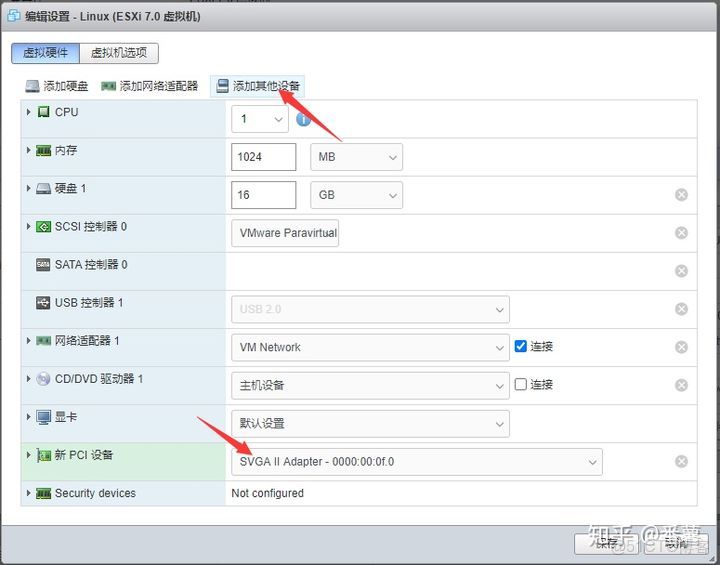This screenshot has width=720, height=565.
Task: Click the USB 控制器 1 icon
Action: click(43, 303)
